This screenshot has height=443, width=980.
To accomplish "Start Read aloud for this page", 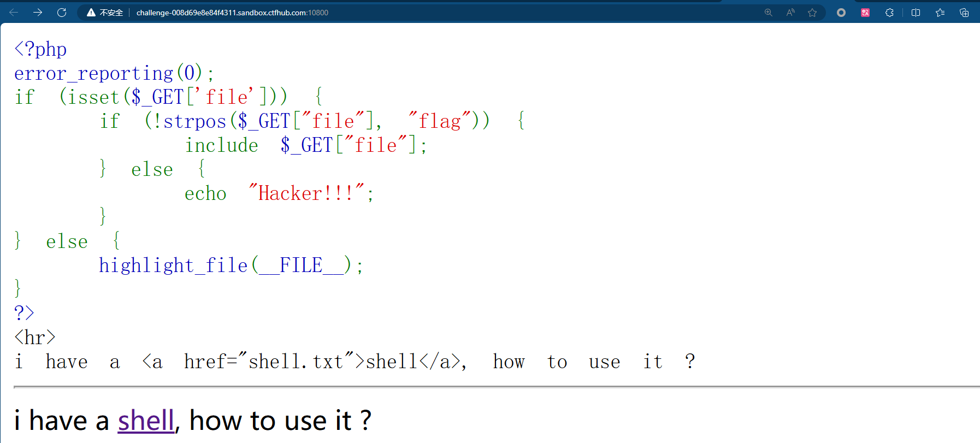I will point(790,13).
